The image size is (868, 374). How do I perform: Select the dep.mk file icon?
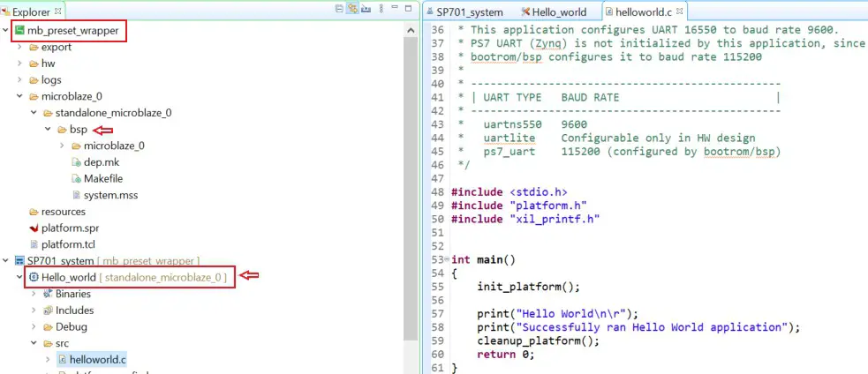coord(77,162)
